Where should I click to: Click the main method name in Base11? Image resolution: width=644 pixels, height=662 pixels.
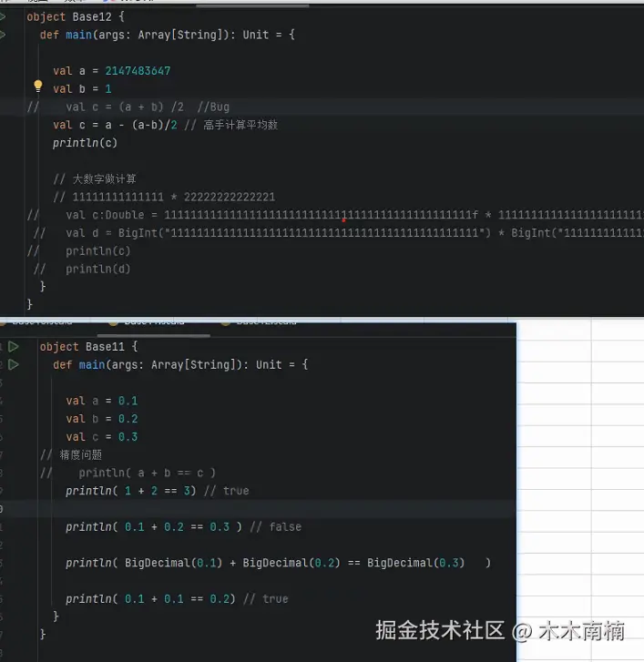click(92, 364)
